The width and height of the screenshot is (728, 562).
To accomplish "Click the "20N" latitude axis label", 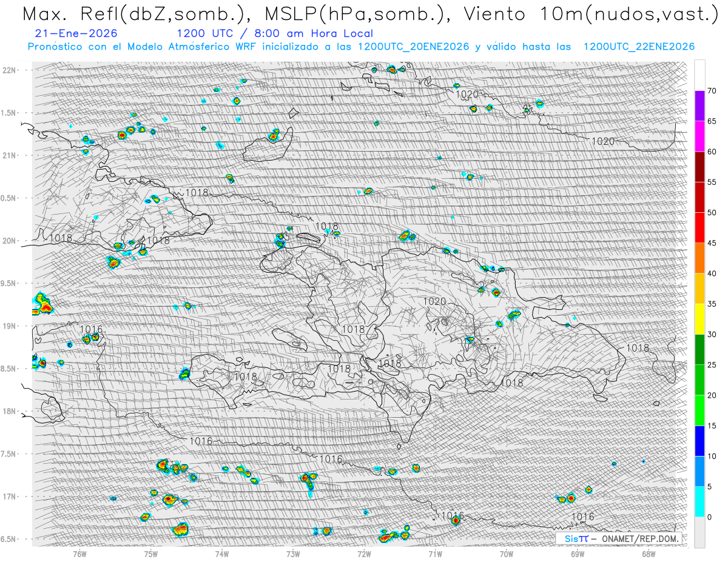I will click(x=8, y=241).
